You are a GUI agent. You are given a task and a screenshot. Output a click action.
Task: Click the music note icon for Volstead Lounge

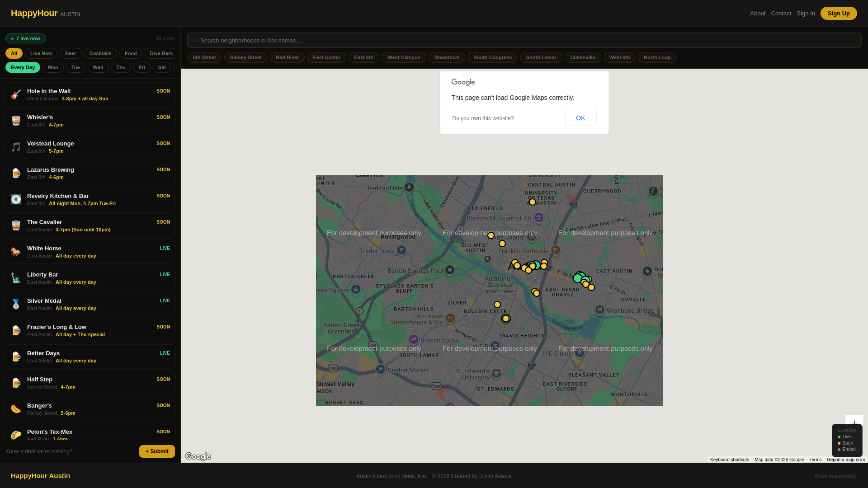(16, 147)
